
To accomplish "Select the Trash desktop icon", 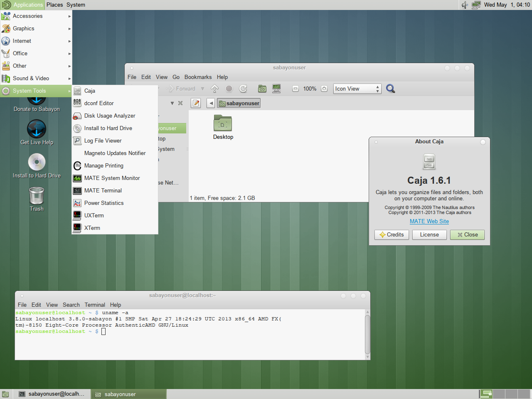I will click(37, 199).
